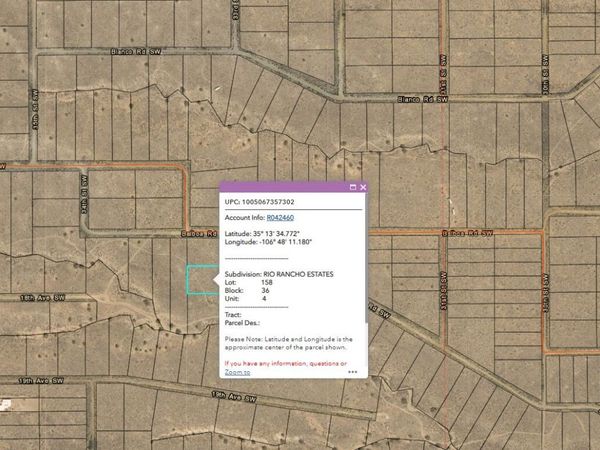Click the Blanco Rd SW label near 31st St

[422, 99]
